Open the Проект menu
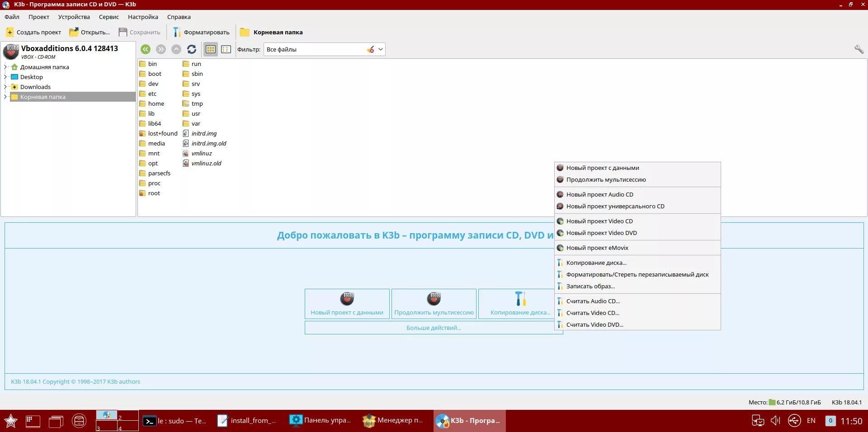The image size is (868, 432). pyautogui.click(x=39, y=17)
